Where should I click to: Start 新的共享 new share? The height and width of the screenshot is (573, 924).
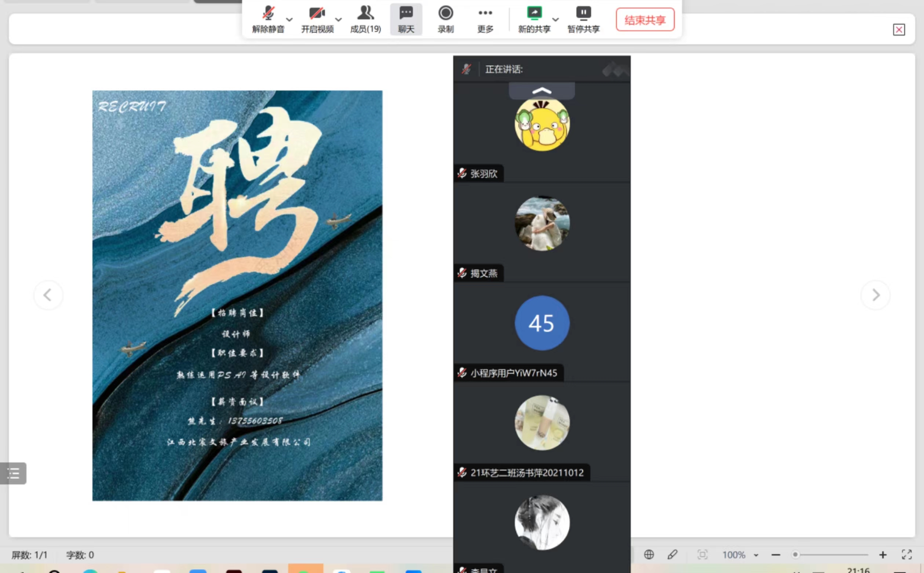pyautogui.click(x=534, y=19)
